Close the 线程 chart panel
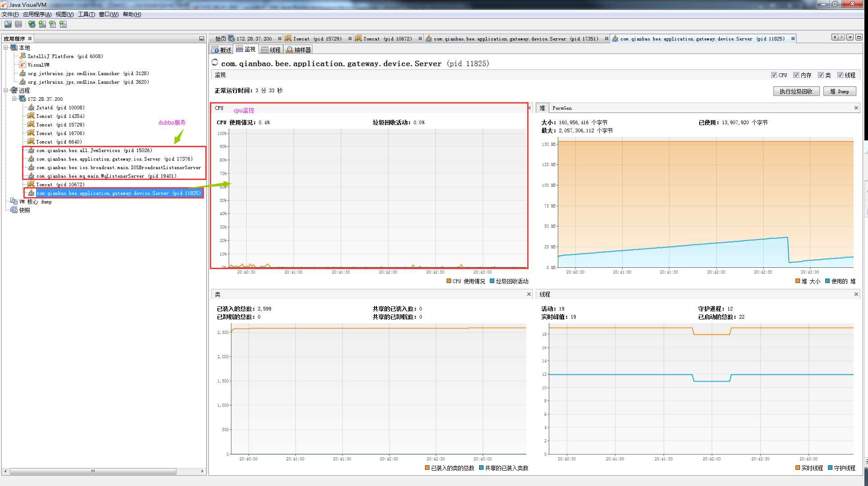This screenshot has width=868, height=486. pos(856,294)
